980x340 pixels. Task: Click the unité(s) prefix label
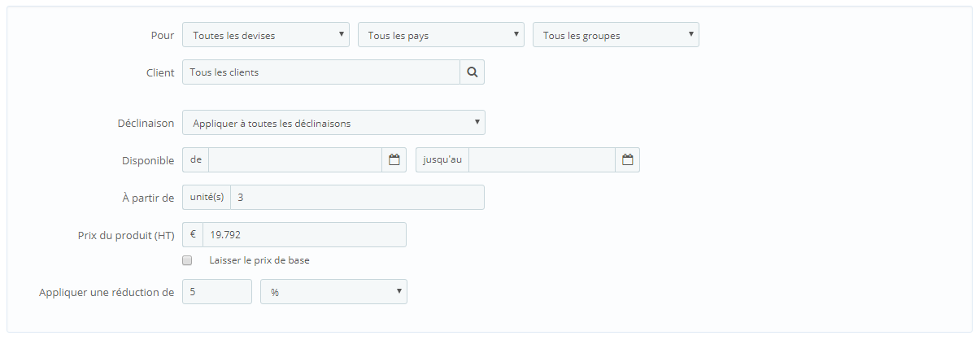[x=207, y=198]
